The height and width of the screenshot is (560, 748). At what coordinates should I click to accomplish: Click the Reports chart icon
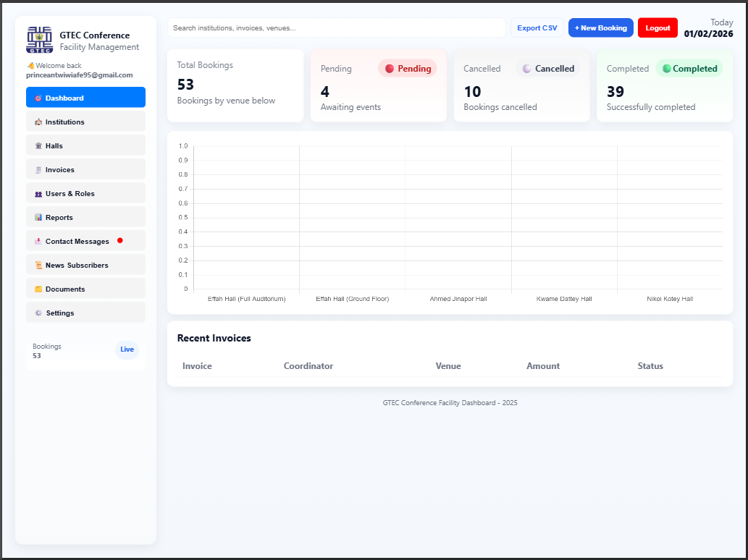[38, 218]
